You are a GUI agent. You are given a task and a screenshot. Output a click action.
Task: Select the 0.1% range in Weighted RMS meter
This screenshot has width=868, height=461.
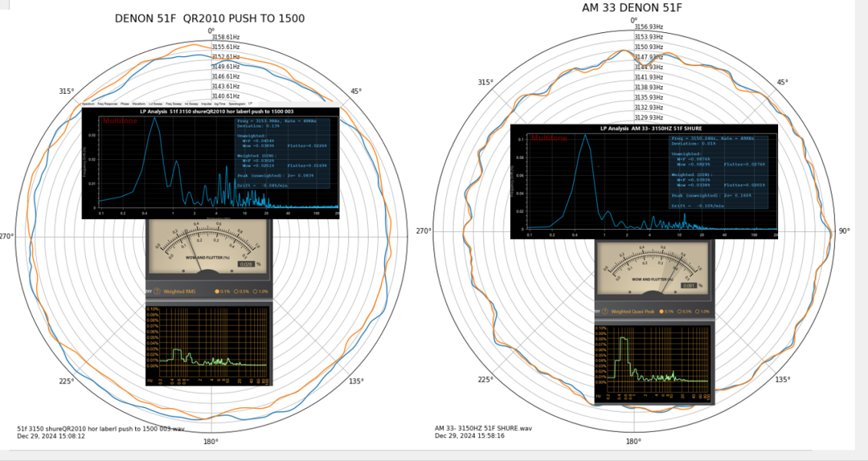(221, 291)
